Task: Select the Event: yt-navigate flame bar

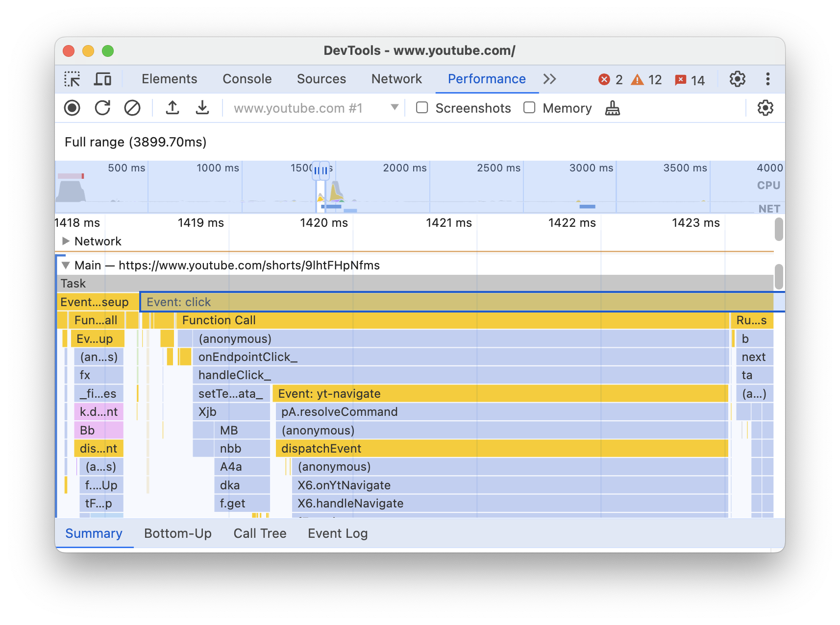Action: point(500,394)
